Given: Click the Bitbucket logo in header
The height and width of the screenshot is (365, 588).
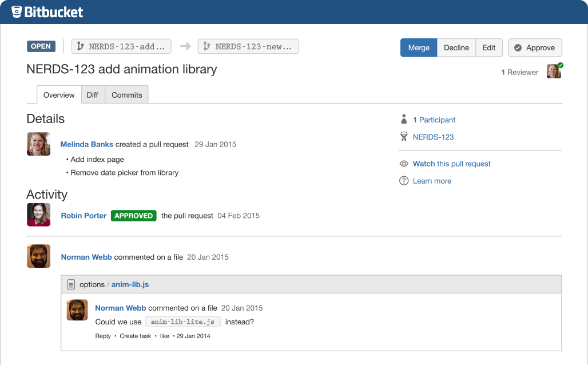Looking at the screenshot, I should coord(47,12).
